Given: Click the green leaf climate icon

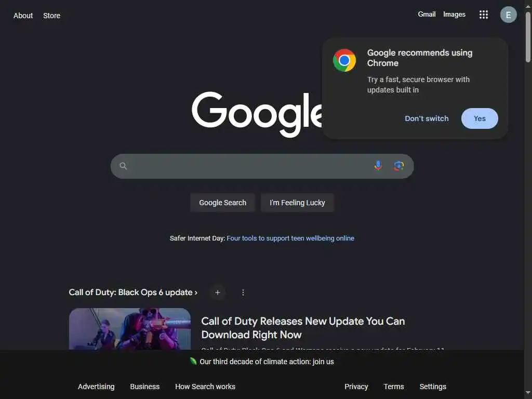Looking at the screenshot, I should tap(193, 362).
